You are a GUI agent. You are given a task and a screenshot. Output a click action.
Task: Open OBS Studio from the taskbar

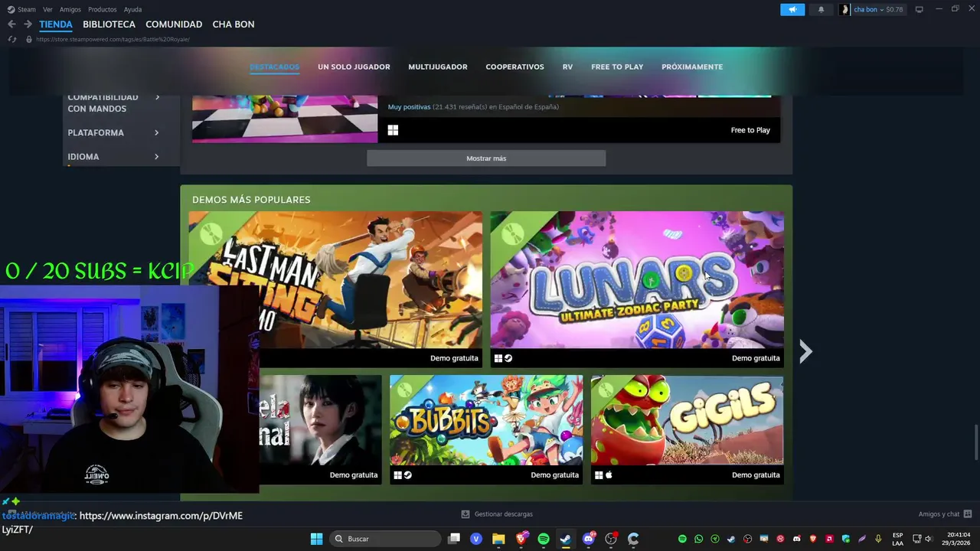pyautogui.click(x=611, y=539)
